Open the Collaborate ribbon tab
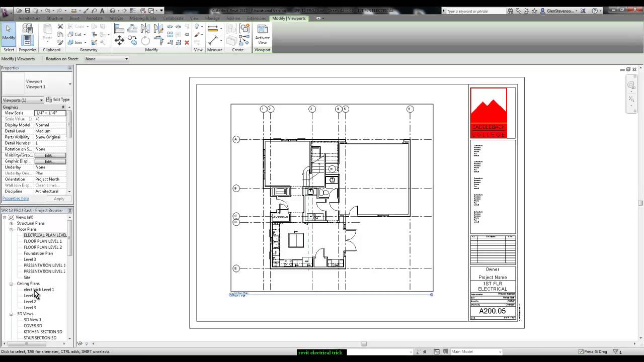 (173, 18)
